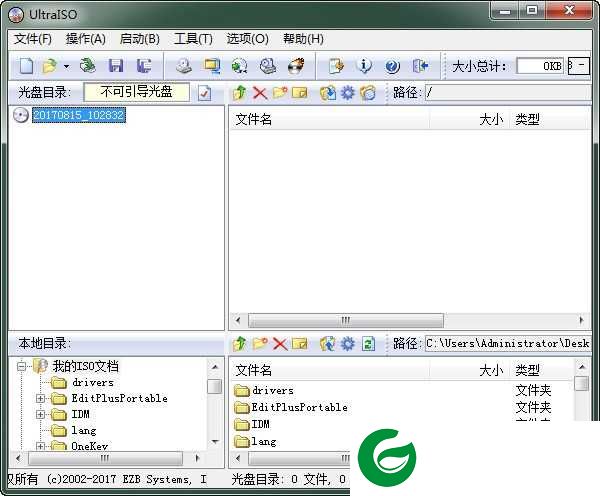
Task: Save the image with the floppy icon
Action: [116, 66]
